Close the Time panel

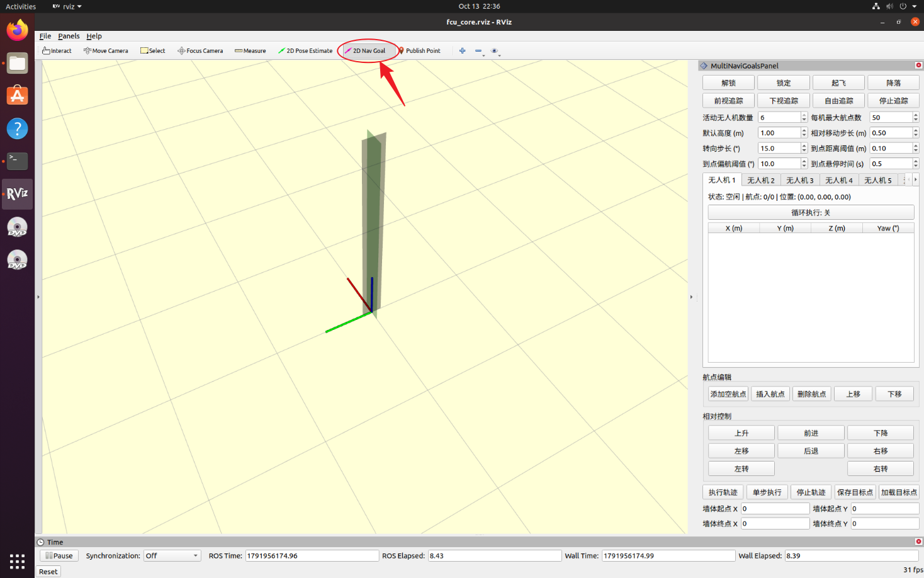tap(918, 541)
